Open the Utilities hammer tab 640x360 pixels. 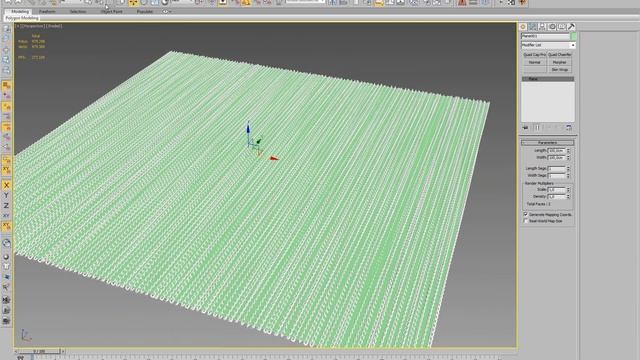pyautogui.click(x=571, y=27)
